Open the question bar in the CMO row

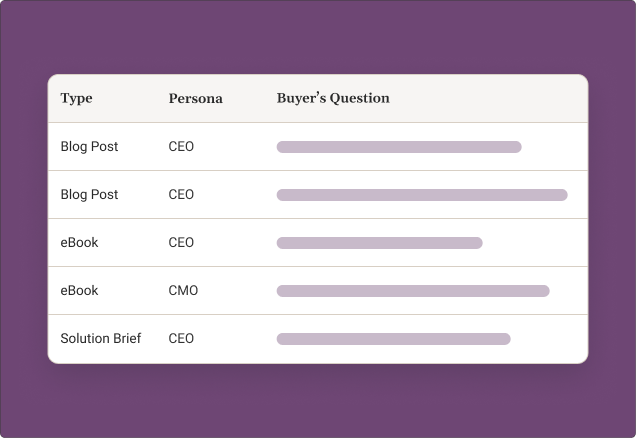coord(413,291)
